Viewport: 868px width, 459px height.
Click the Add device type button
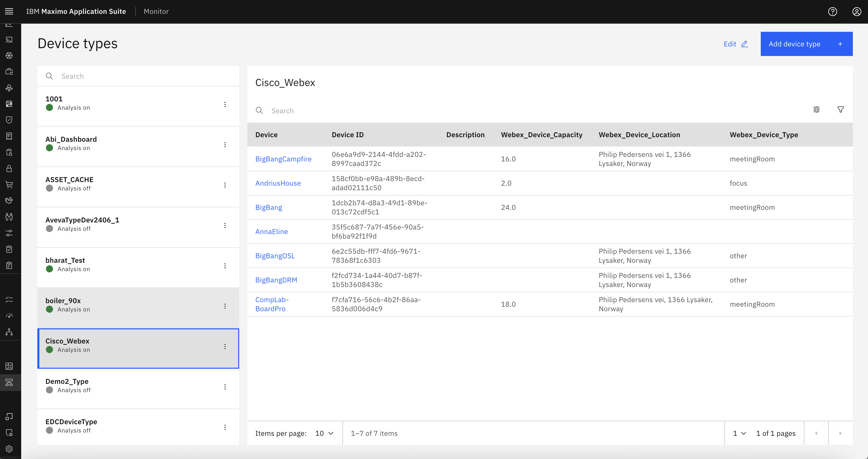[x=806, y=44]
